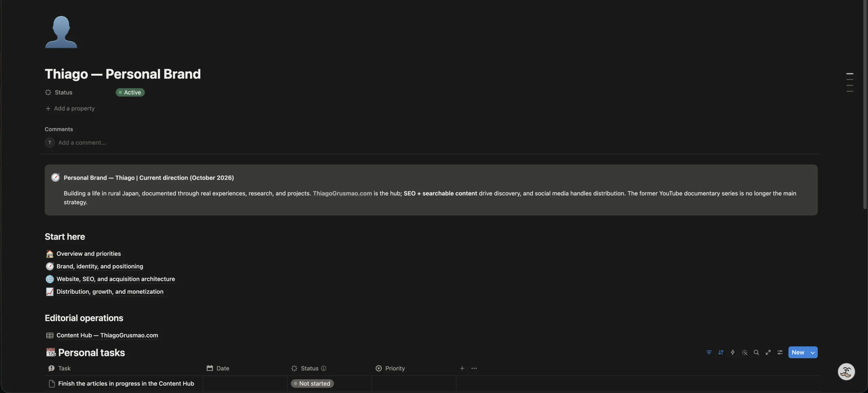Open Distribution, growth, and monetization page
868x393 pixels.
click(x=110, y=292)
